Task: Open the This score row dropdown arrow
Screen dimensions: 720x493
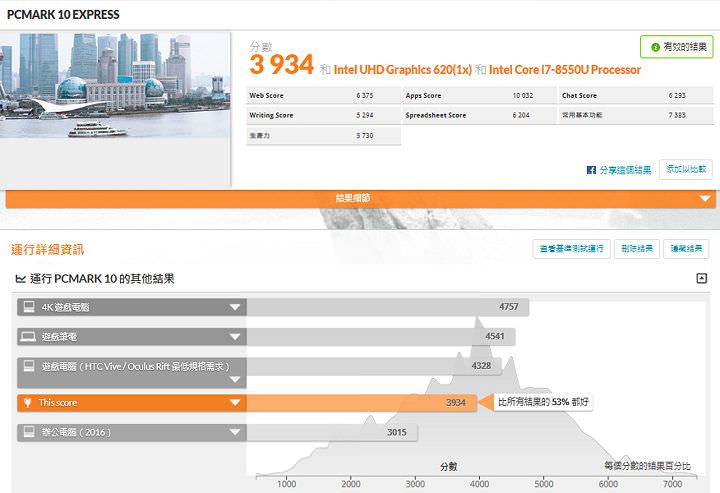Action: [x=235, y=402]
